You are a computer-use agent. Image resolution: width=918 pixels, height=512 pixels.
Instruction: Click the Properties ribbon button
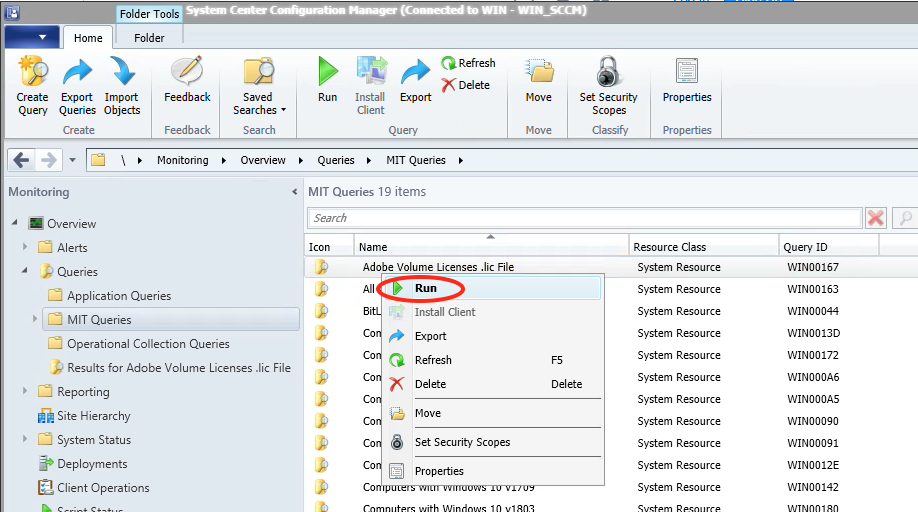point(687,80)
